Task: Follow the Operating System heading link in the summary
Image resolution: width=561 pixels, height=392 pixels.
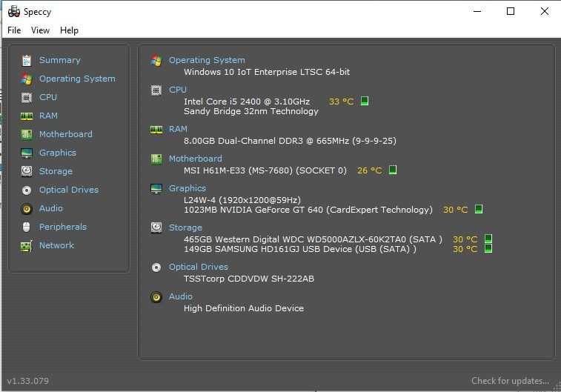Action: pyautogui.click(x=207, y=60)
